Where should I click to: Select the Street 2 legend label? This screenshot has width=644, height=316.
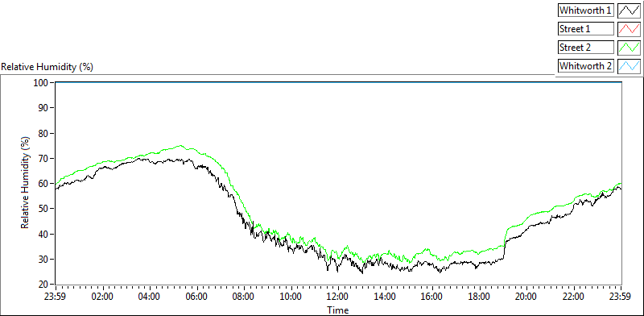[585, 48]
